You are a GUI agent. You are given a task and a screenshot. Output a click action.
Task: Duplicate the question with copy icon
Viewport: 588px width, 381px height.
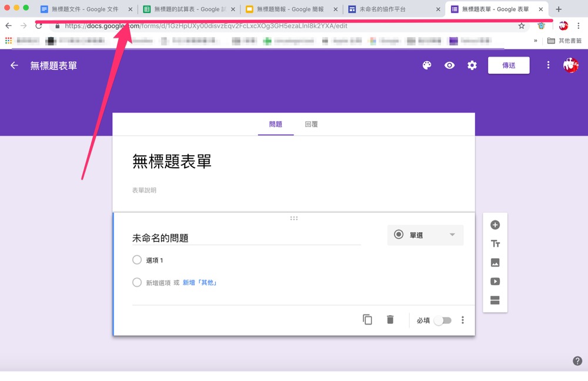point(367,320)
